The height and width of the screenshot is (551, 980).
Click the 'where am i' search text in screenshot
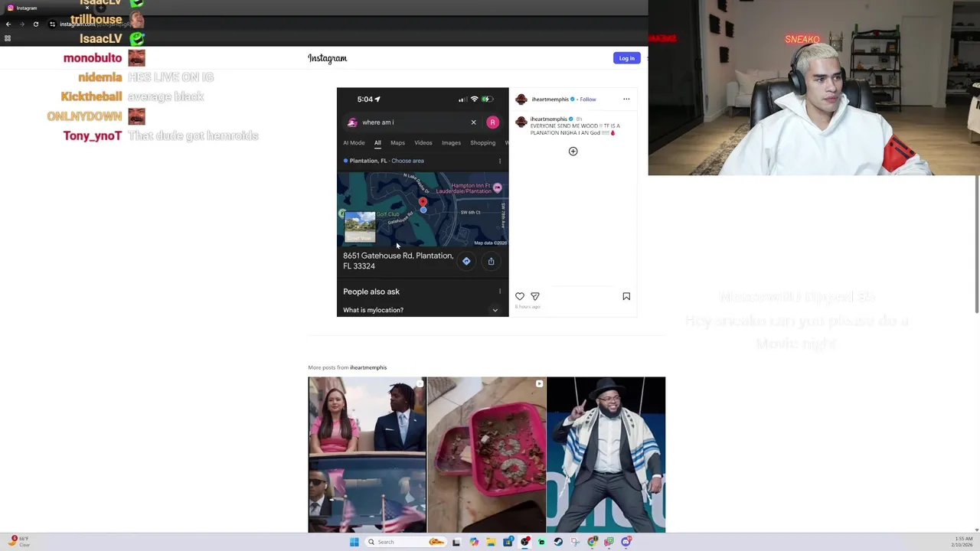(378, 122)
